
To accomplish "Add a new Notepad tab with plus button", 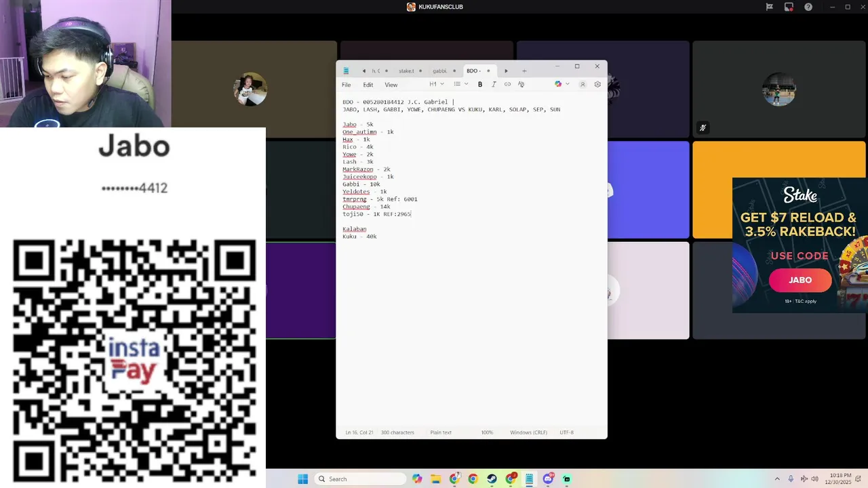I will pyautogui.click(x=524, y=70).
